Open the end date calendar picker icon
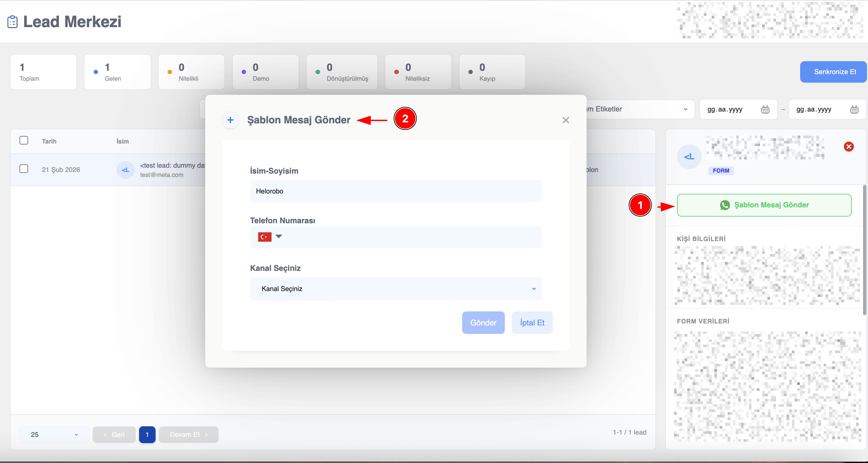The height and width of the screenshot is (463, 868). coord(854,109)
